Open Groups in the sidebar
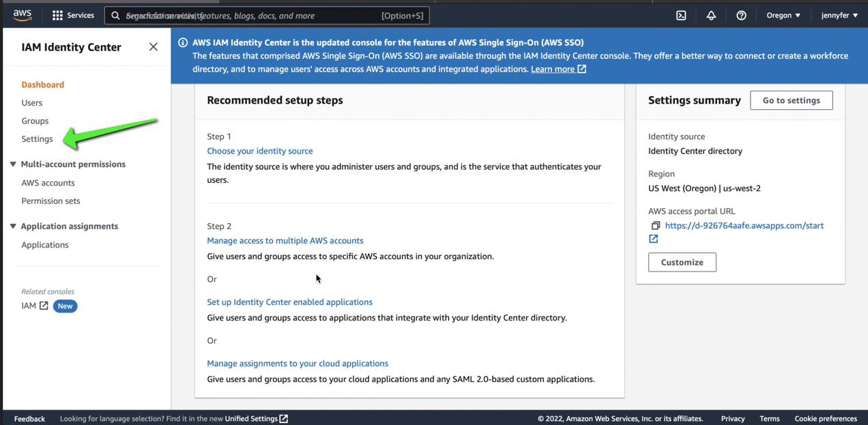This screenshot has height=425, width=868. pos(35,121)
